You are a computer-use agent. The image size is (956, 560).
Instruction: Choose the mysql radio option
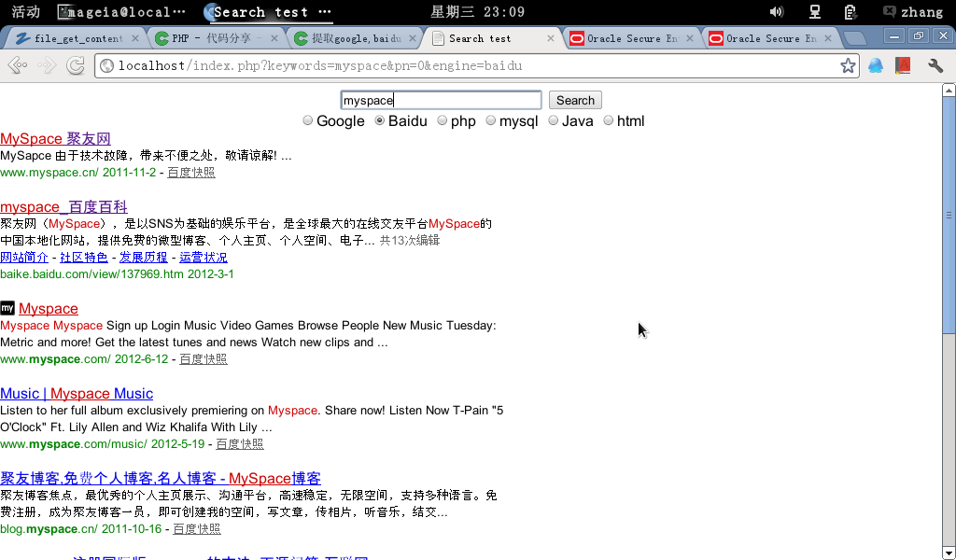491,120
